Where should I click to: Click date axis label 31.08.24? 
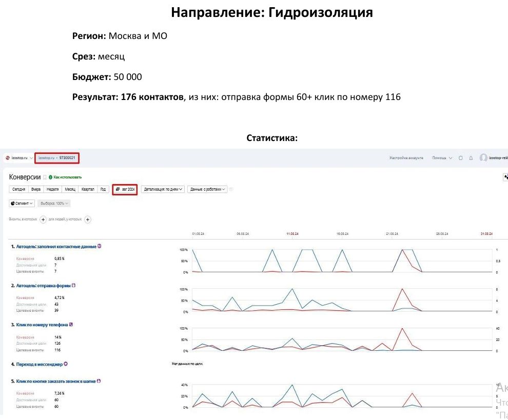point(486,233)
